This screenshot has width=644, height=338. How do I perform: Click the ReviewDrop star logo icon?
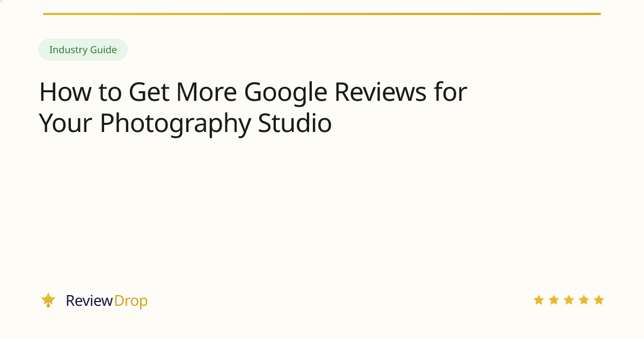pyautogui.click(x=48, y=300)
